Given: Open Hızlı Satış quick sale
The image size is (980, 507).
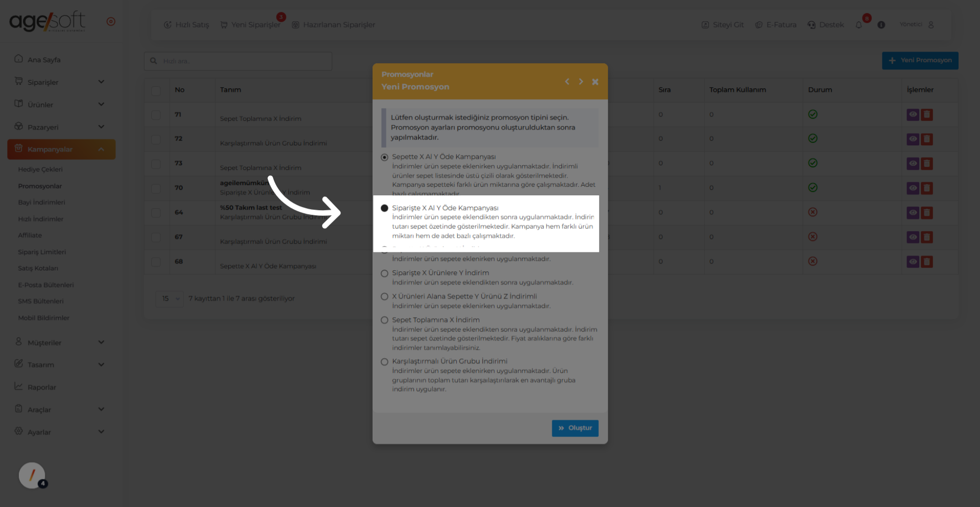Looking at the screenshot, I should (186, 24).
